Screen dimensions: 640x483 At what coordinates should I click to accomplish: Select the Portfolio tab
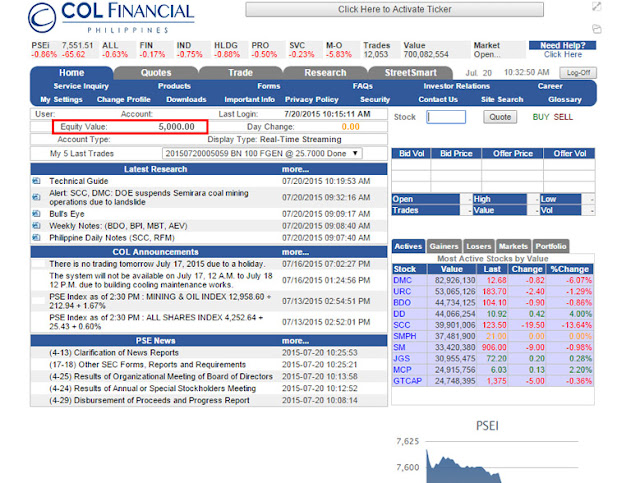click(551, 246)
